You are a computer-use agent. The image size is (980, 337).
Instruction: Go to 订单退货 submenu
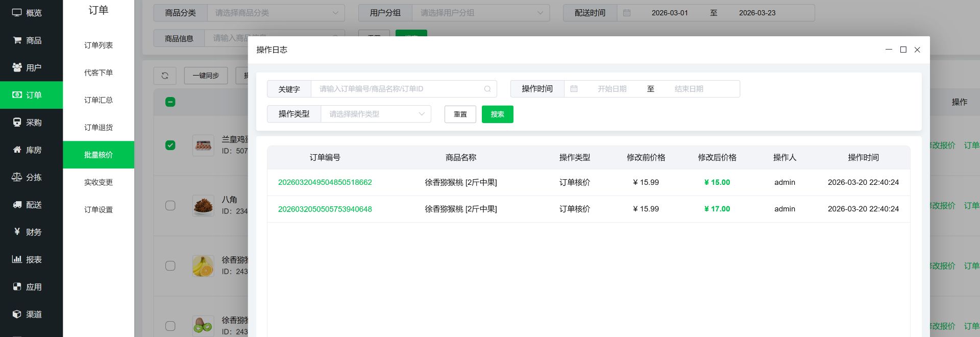[99, 128]
